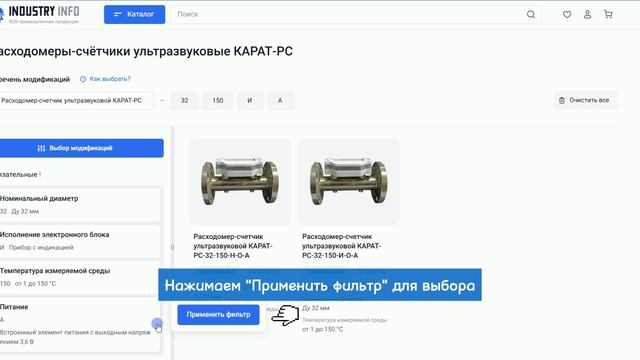
Task: Click the sidebar resize handle
Action: point(172,247)
